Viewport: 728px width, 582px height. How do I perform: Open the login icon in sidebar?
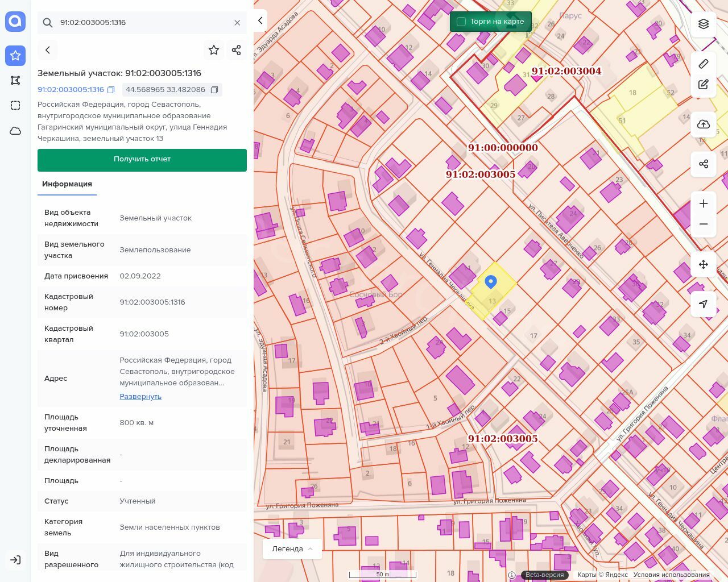(x=15, y=560)
